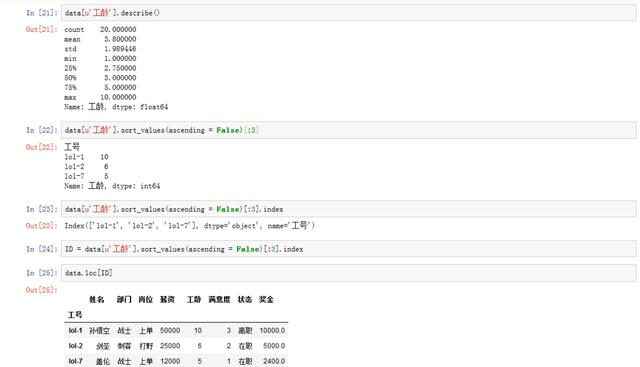
Task: Click the table row label lol-1 in Out[25]
Action: pos(75,331)
